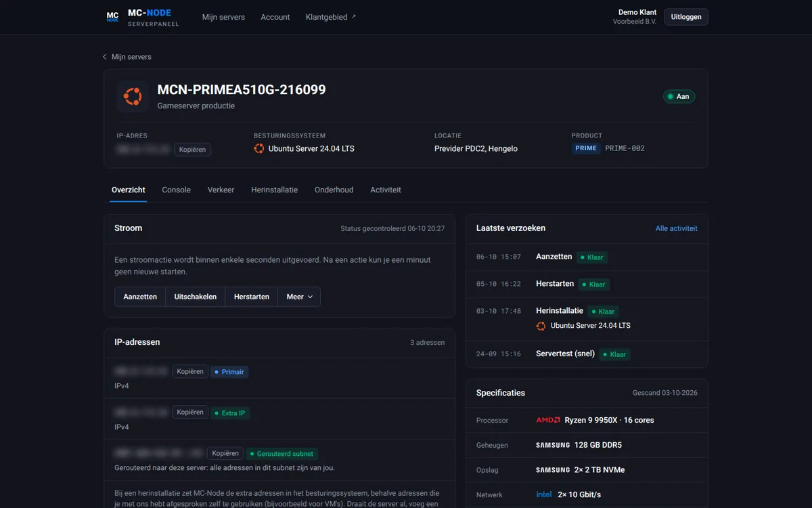Click the 2× 2 TB NVMe storage value
Image resolution: width=812 pixels, height=508 pixels.
coord(600,470)
